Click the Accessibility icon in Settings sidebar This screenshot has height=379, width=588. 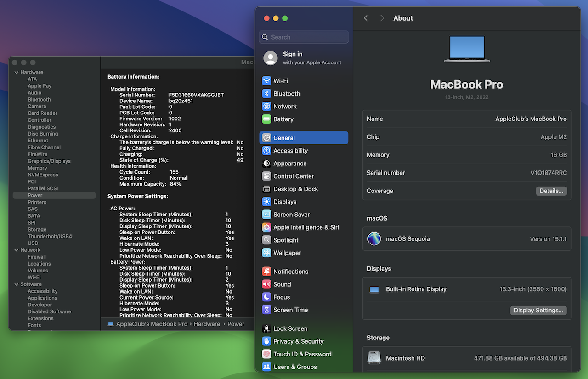click(x=266, y=151)
